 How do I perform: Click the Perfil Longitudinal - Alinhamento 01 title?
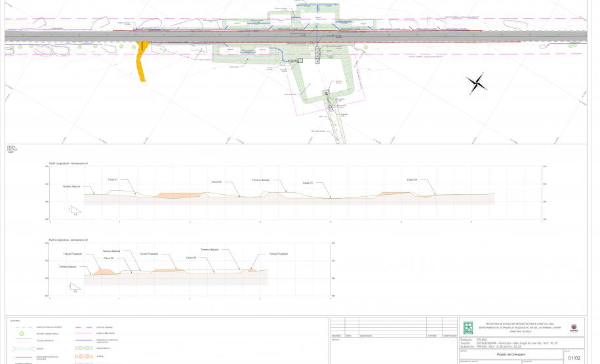point(68,163)
